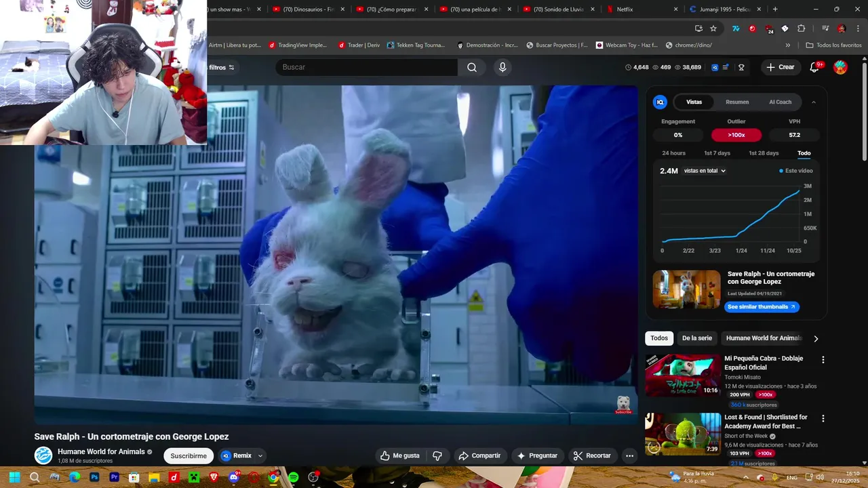Screen dimensions: 868x488
Task: Click the Compartir share button
Action: click(479, 455)
